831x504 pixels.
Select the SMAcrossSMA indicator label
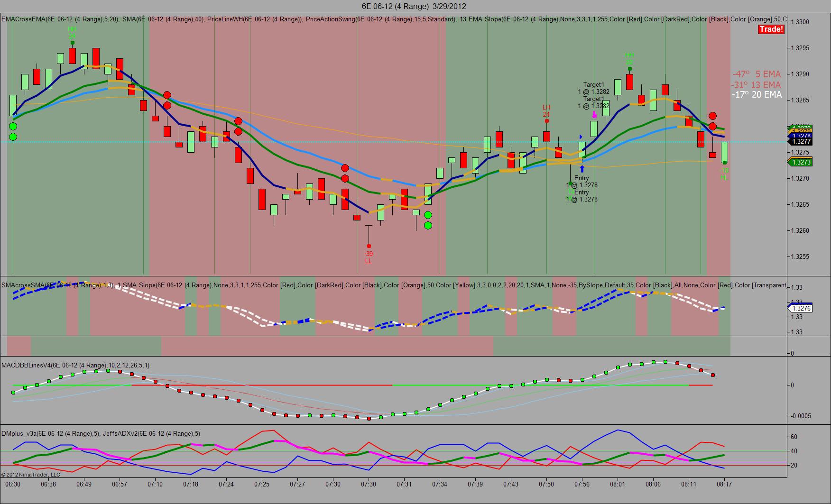click(57, 285)
